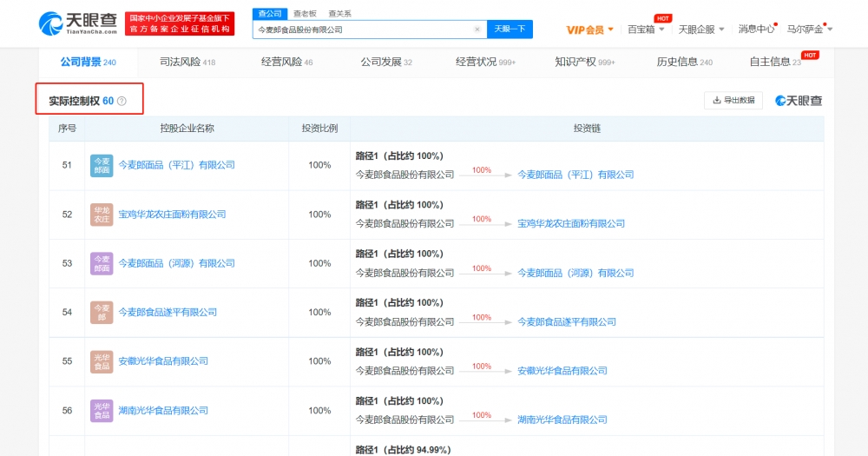
Task: Click the 实际控制权 section heading
Action: pos(74,101)
